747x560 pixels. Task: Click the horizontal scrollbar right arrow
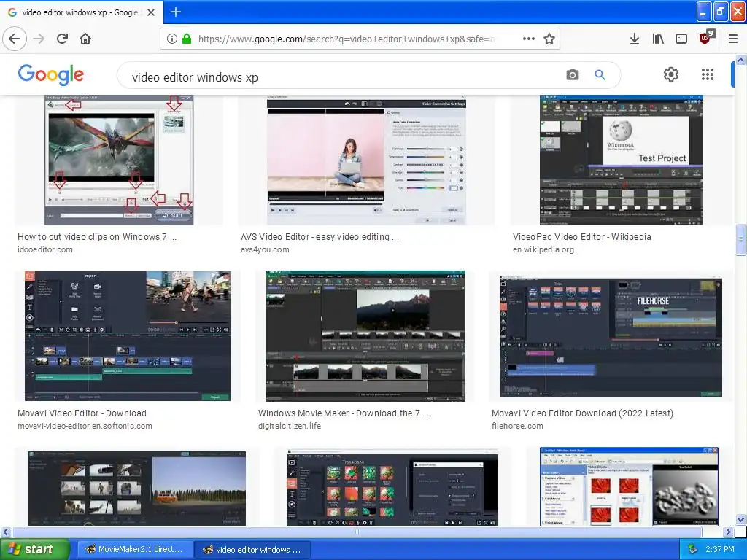coord(729,532)
